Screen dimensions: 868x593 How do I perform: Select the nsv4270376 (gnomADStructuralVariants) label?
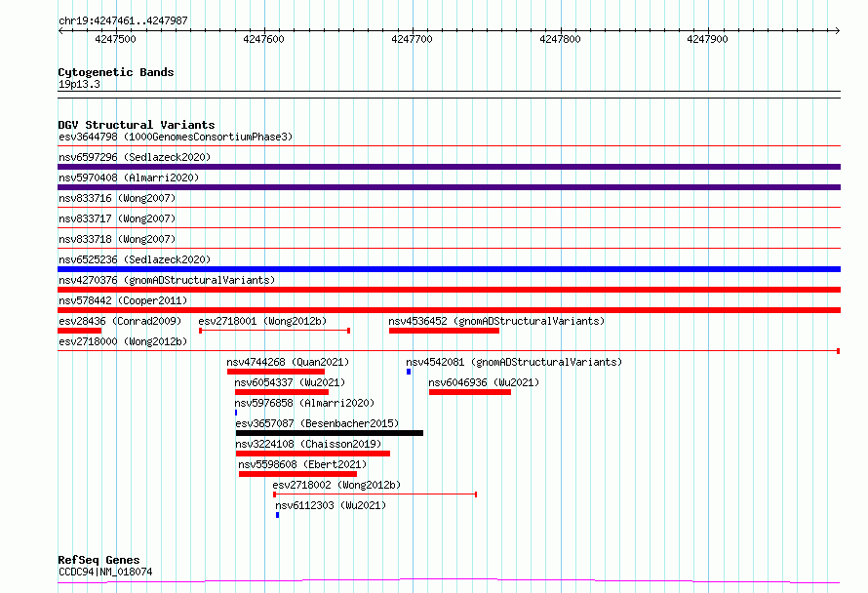(x=167, y=280)
